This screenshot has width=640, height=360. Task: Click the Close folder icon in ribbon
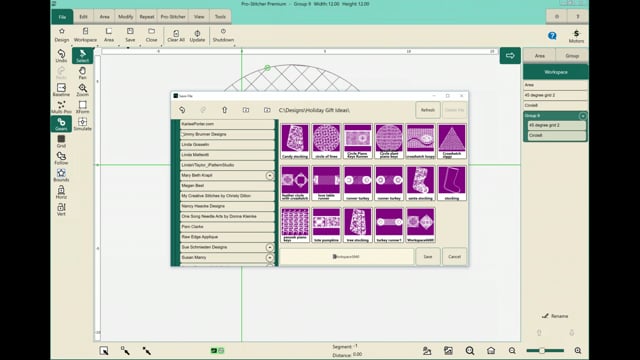point(151,35)
